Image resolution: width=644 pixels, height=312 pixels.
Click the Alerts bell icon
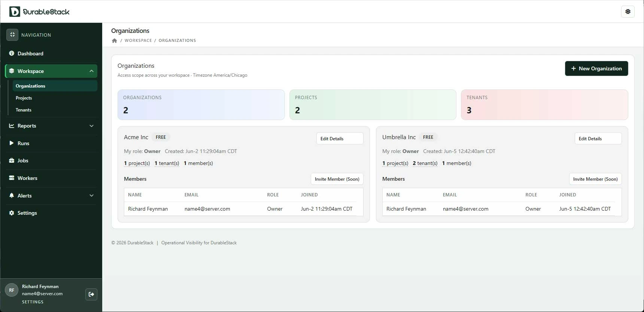click(12, 196)
